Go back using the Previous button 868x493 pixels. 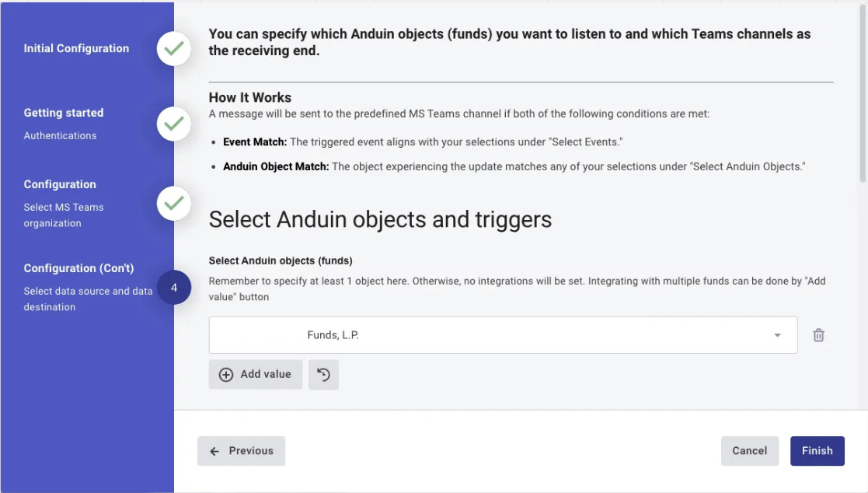click(x=241, y=451)
